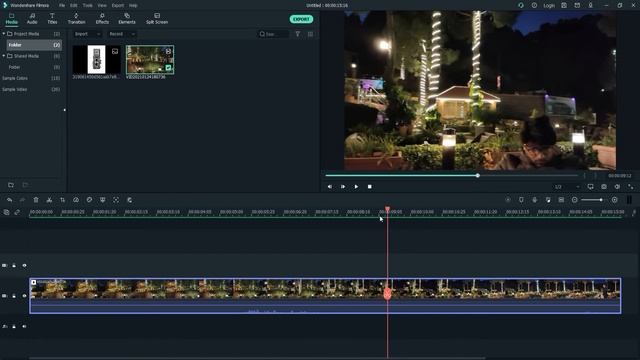
Task: Mute the audio track
Action: 24,327
